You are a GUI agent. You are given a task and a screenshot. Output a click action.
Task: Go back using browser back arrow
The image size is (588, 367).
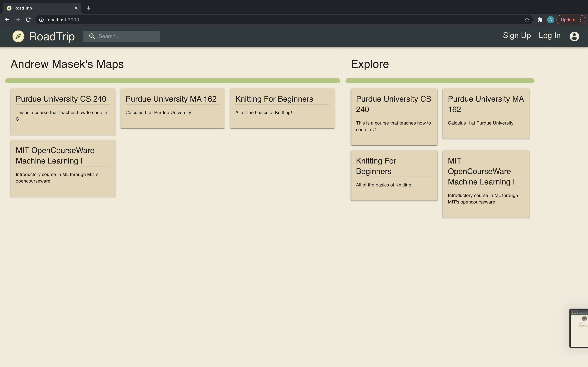pos(7,20)
